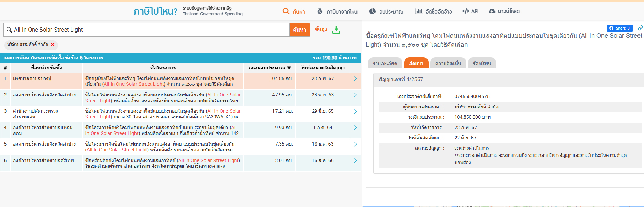Click the Facebook Share button
The image size is (644, 207).
pyautogui.click(x=619, y=28)
